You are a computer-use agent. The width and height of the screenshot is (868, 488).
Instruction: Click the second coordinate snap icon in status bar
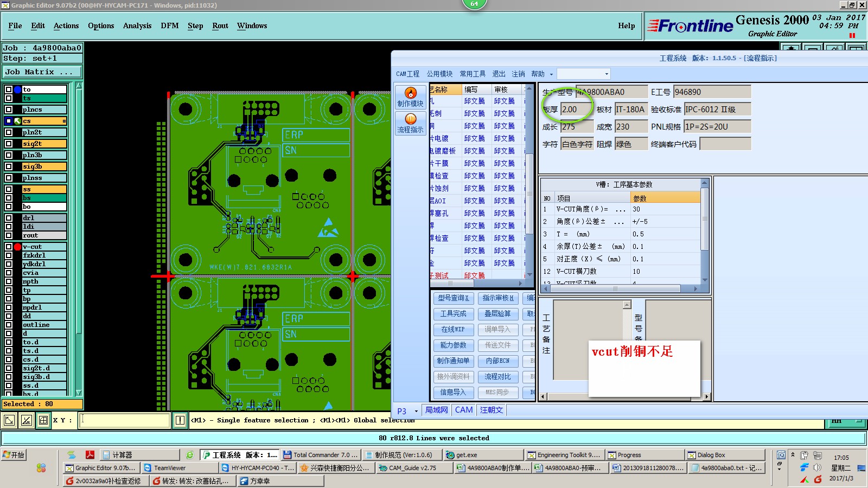(x=27, y=420)
